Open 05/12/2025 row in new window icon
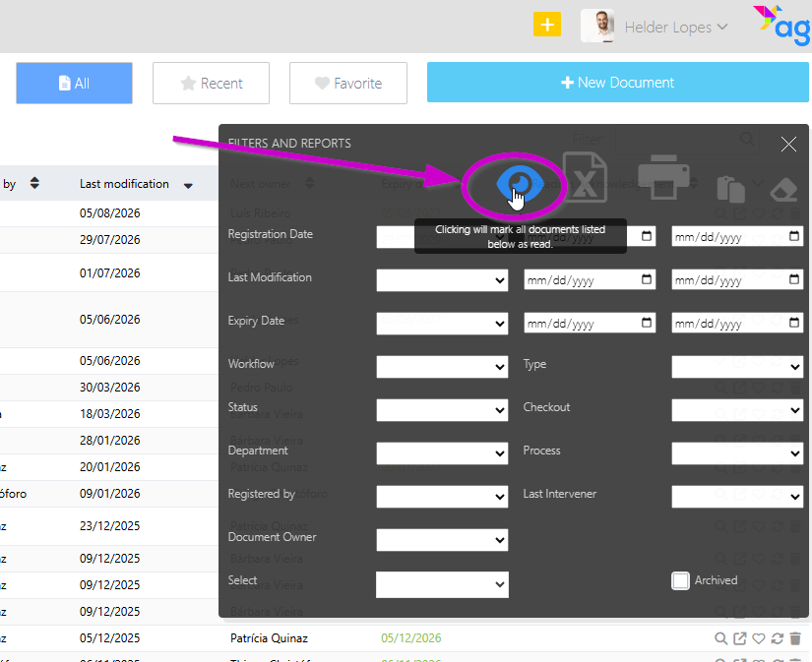This screenshot has width=812, height=662. 740,638
